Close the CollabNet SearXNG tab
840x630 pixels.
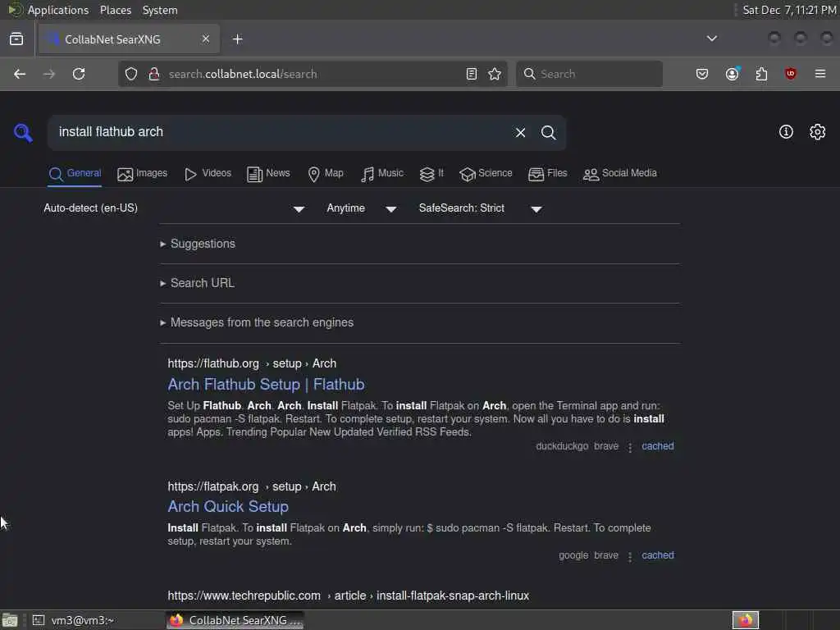[x=206, y=39]
